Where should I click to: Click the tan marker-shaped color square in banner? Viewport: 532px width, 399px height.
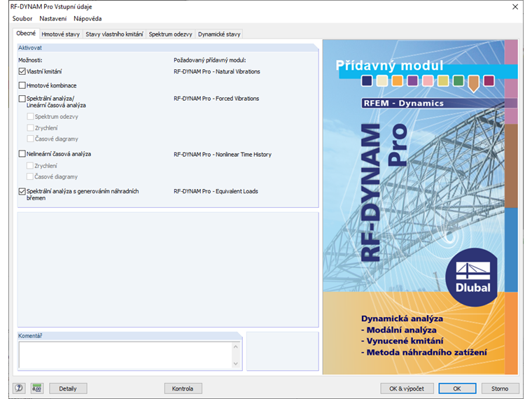[474, 83]
